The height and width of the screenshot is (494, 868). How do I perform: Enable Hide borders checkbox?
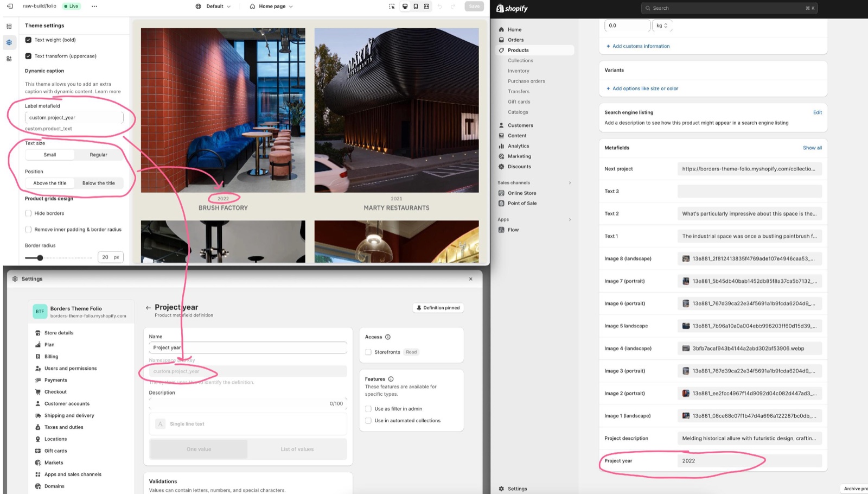pyautogui.click(x=28, y=213)
